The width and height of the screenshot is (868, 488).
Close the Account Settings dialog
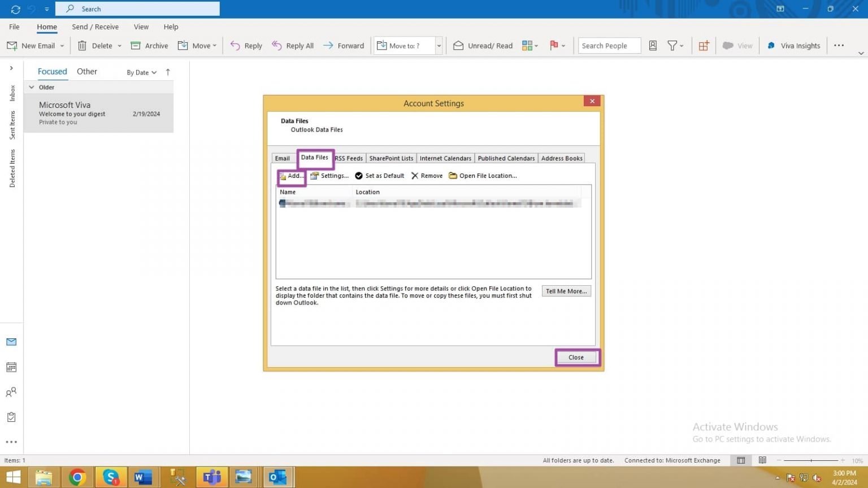pyautogui.click(x=576, y=357)
